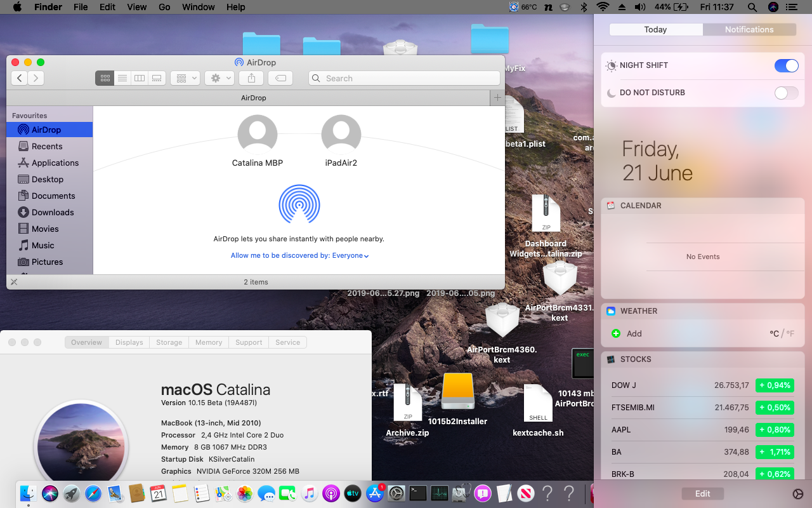Screen dimensions: 812x508
Task: Expand the group-by dropdown in Finder
Action: pyautogui.click(x=186, y=78)
